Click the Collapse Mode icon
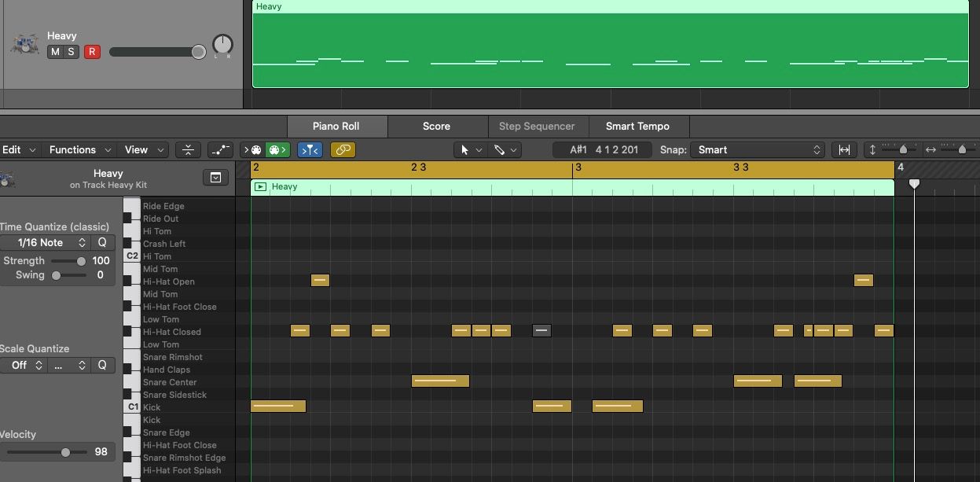The width and height of the screenshot is (980, 482). pos(188,149)
